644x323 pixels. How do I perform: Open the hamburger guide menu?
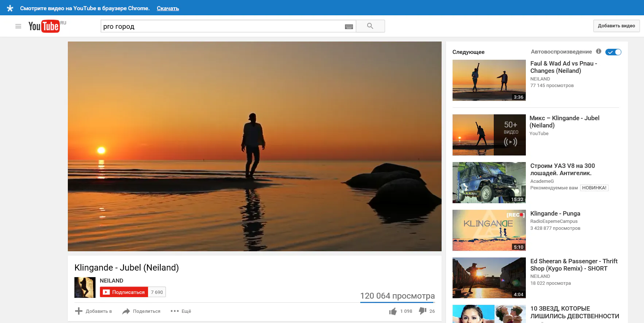[18, 26]
